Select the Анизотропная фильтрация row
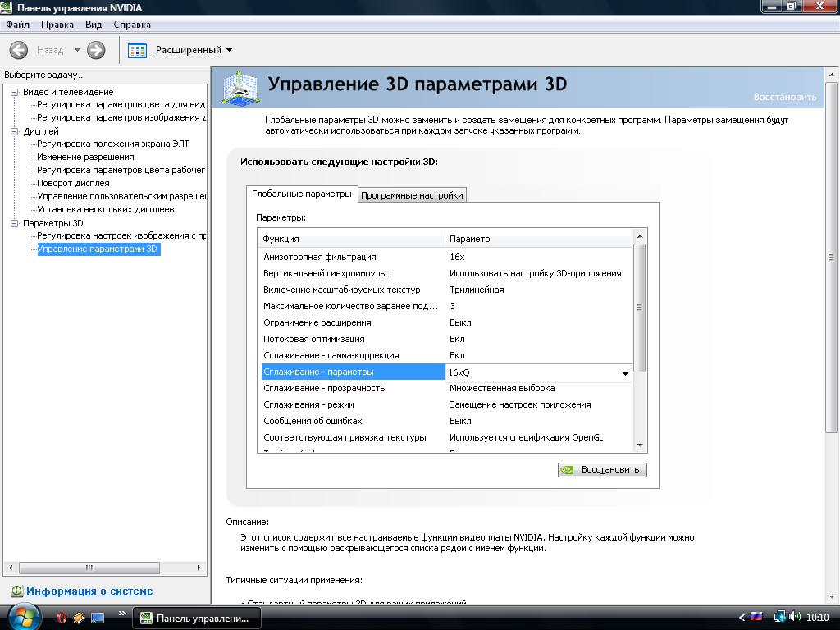Viewport: 840px width, 630px height. [447, 257]
